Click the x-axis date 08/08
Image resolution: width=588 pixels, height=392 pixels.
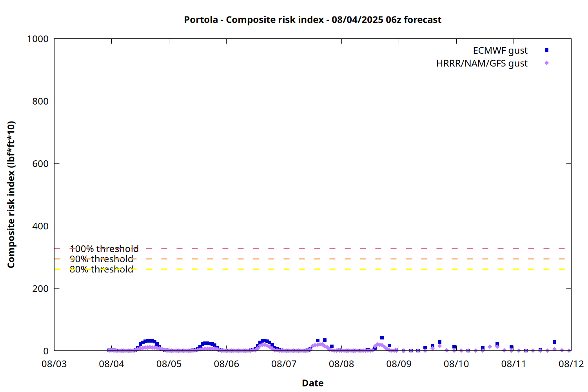pyautogui.click(x=341, y=364)
